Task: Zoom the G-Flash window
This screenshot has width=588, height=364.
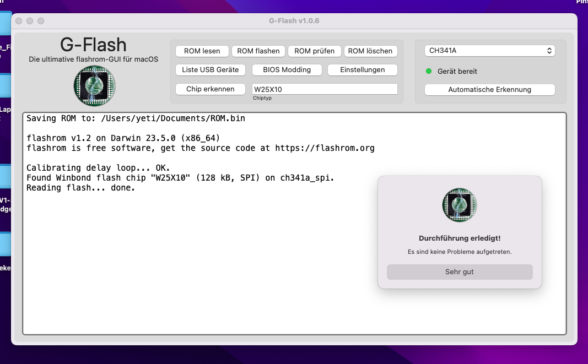Action: tap(41, 21)
